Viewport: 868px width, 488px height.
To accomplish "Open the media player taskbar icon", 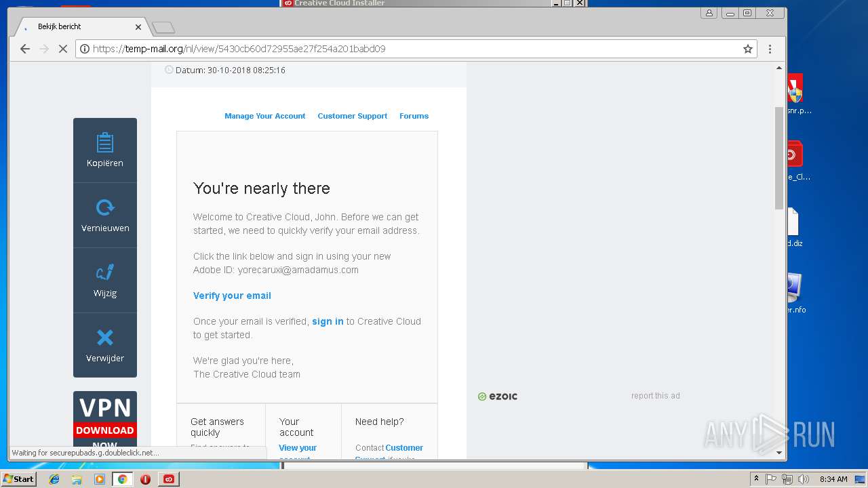I will pyautogui.click(x=99, y=479).
